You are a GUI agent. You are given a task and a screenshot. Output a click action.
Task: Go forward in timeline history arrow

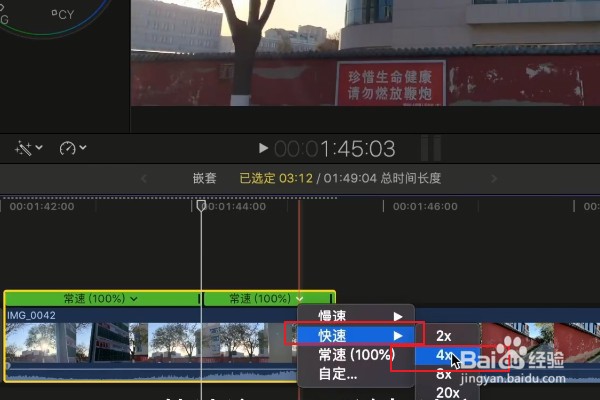pos(494,178)
